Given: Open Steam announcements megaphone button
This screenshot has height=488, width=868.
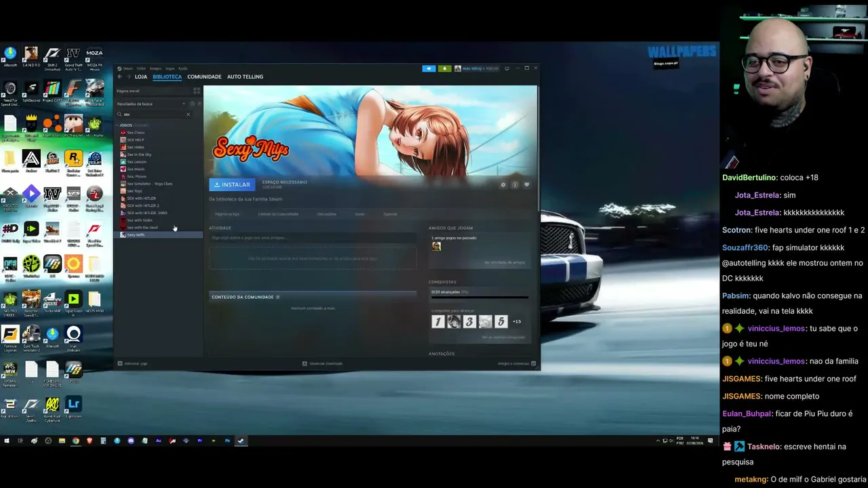Looking at the screenshot, I should click(x=429, y=68).
